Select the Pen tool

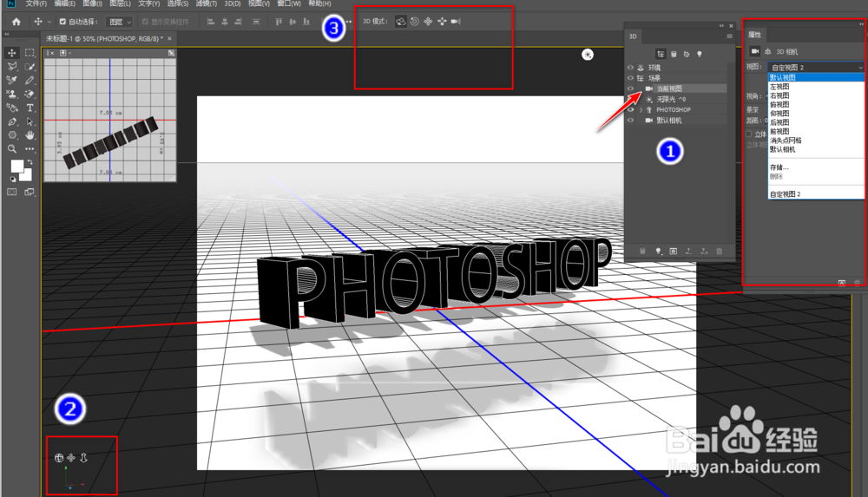click(11, 121)
